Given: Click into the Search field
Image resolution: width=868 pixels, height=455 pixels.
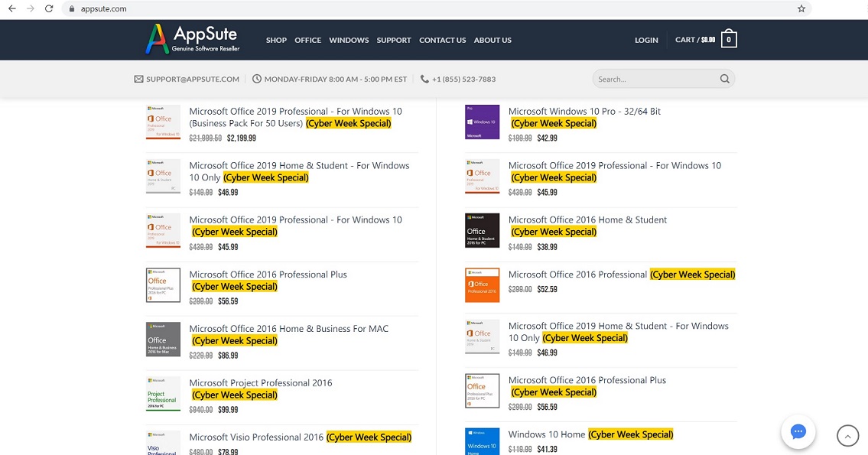Looking at the screenshot, I should (x=655, y=80).
